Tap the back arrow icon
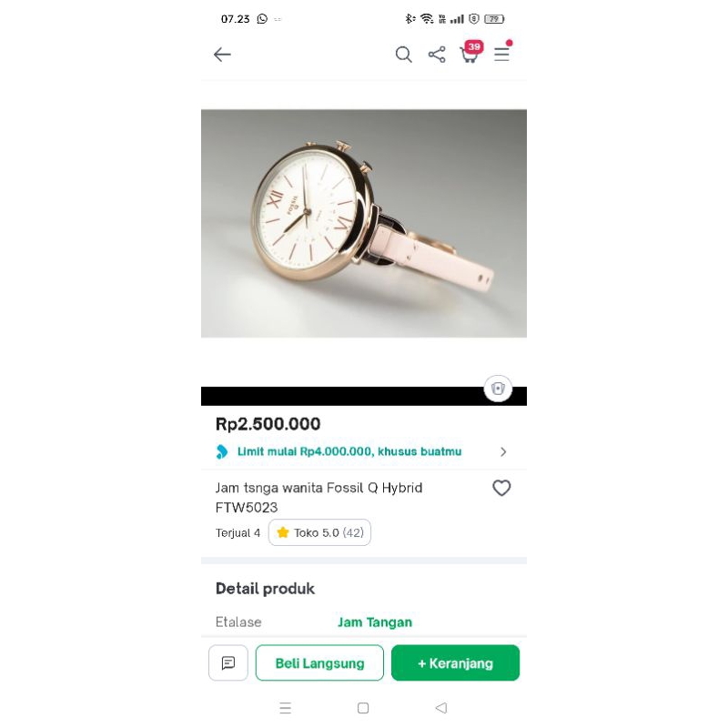This screenshot has height=728, width=728. (x=222, y=55)
